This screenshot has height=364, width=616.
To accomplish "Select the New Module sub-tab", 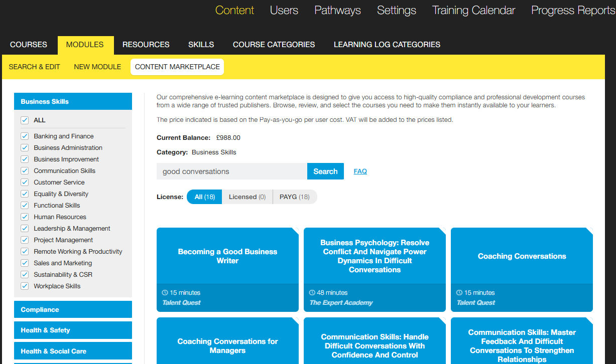I will tap(97, 67).
